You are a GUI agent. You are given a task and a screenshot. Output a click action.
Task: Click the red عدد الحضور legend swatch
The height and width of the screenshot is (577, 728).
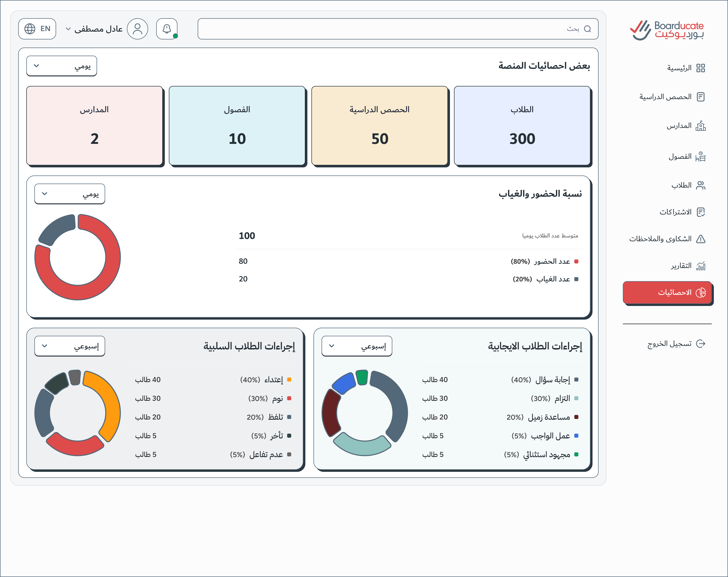click(x=576, y=261)
